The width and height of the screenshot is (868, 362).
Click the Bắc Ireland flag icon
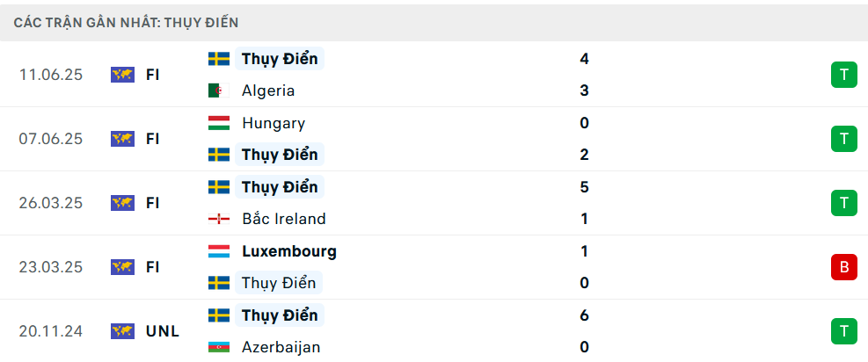coord(219,219)
